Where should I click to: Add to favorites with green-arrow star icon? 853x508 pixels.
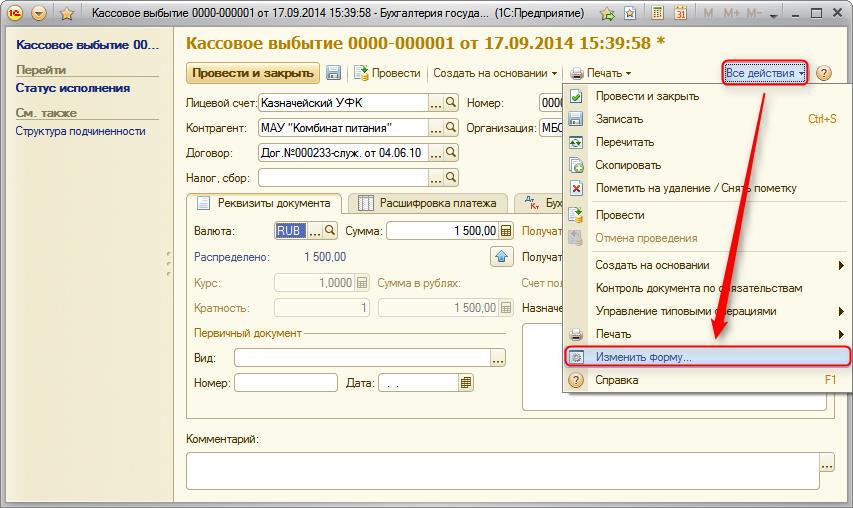click(607, 13)
